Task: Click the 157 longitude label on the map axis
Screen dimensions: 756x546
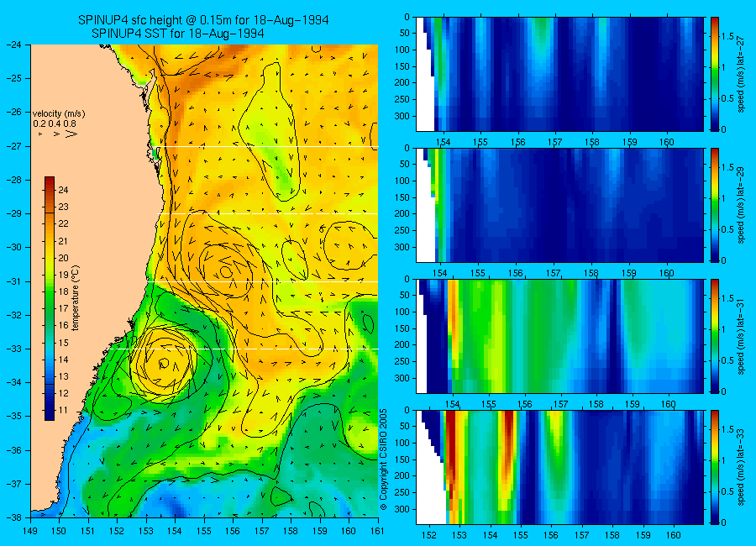Action: [x=262, y=531]
